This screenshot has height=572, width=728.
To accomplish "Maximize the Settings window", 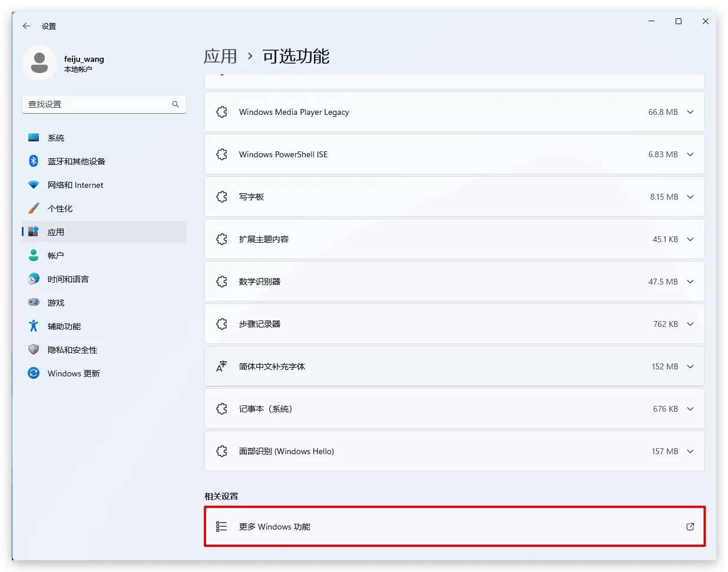I will (x=679, y=21).
